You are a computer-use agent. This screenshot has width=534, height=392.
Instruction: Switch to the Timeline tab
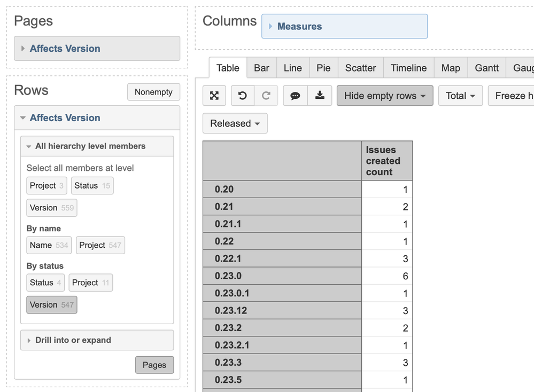pyautogui.click(x=408, y=68)
